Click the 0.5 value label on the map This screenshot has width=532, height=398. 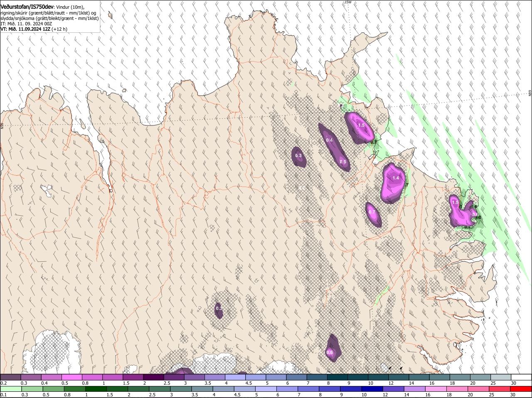343,162
